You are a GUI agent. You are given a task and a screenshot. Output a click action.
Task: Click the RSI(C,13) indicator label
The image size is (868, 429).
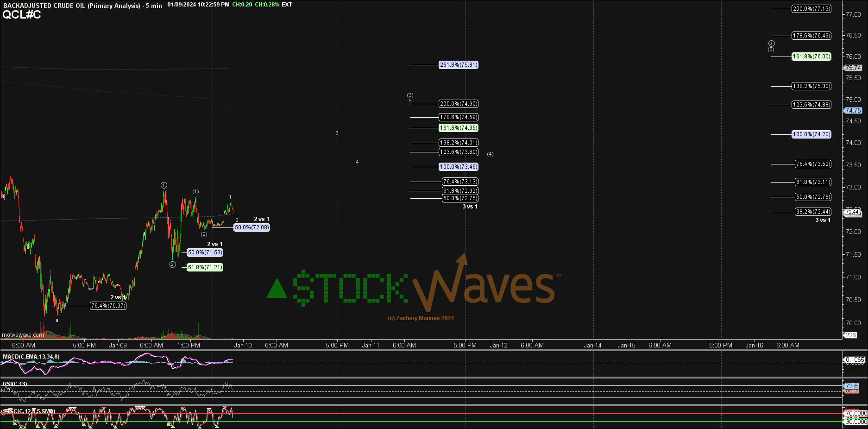point(15,384)
